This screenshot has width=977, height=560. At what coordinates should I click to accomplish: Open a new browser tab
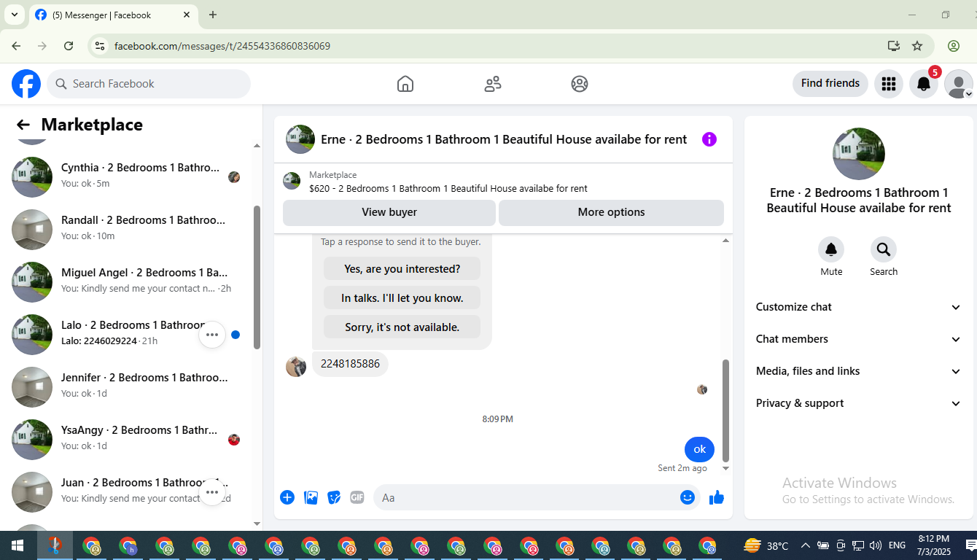(213, 15)
